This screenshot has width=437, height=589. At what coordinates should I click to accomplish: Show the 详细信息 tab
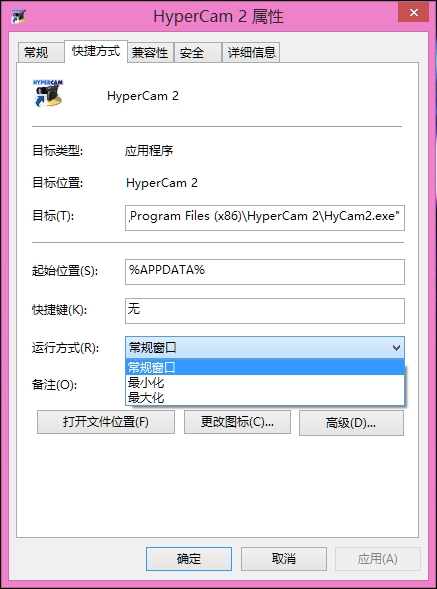coord(251,52)
